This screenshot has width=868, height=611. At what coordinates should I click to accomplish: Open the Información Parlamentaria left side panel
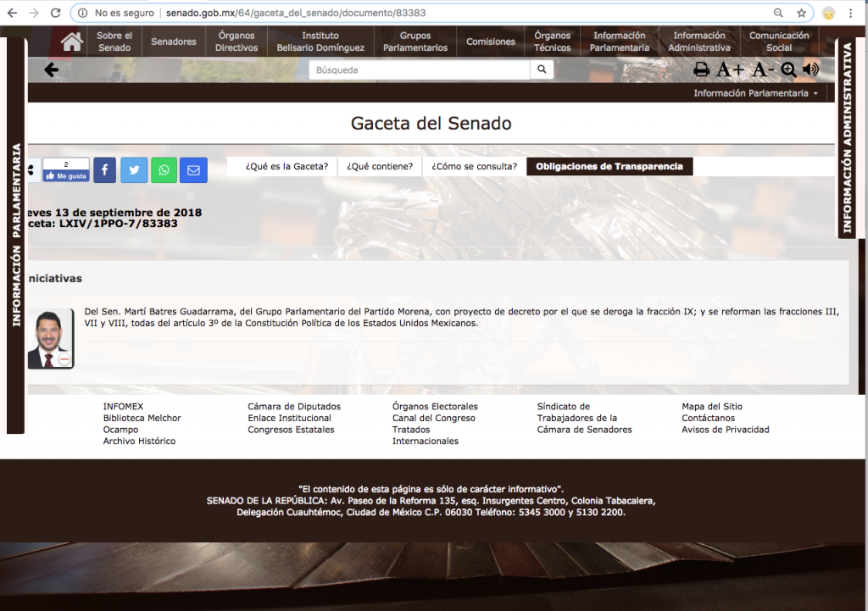[16, 235]
